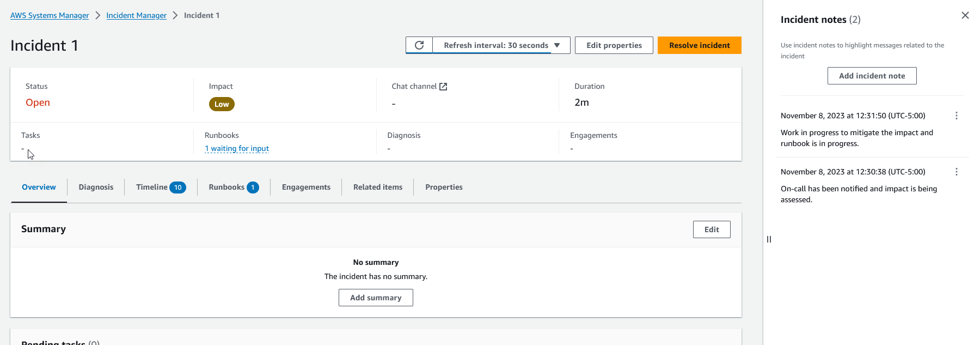Edit the Summary section
Image resolution: width=980 pixels, height=345 pixels.
711,229
